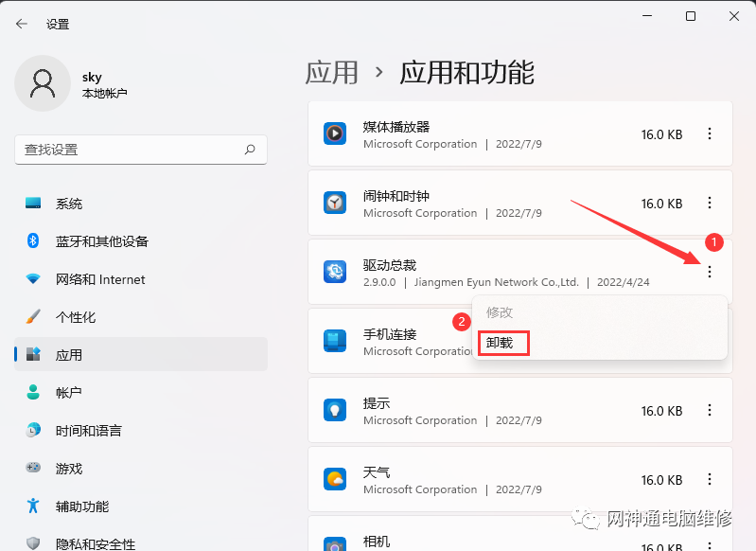
Task: Open more options for 媒体播放器
Action: (x=710, y=133)
